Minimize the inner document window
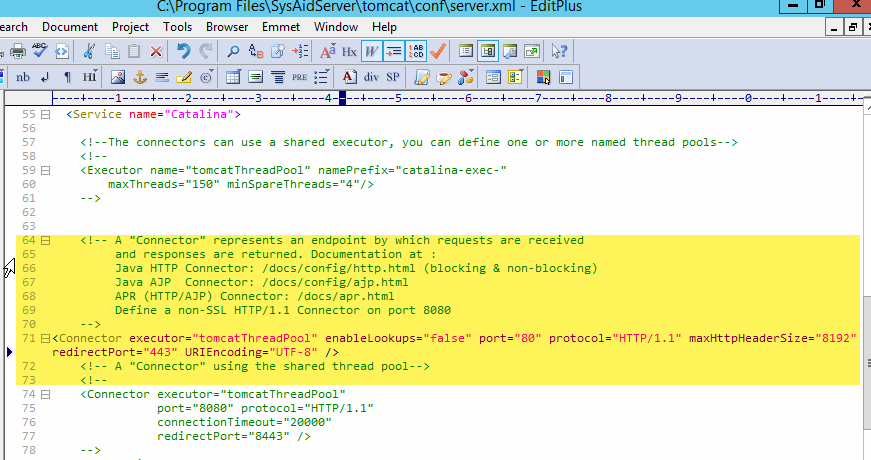The height and width of the screenshot is (460, 871). pos(833,27)
